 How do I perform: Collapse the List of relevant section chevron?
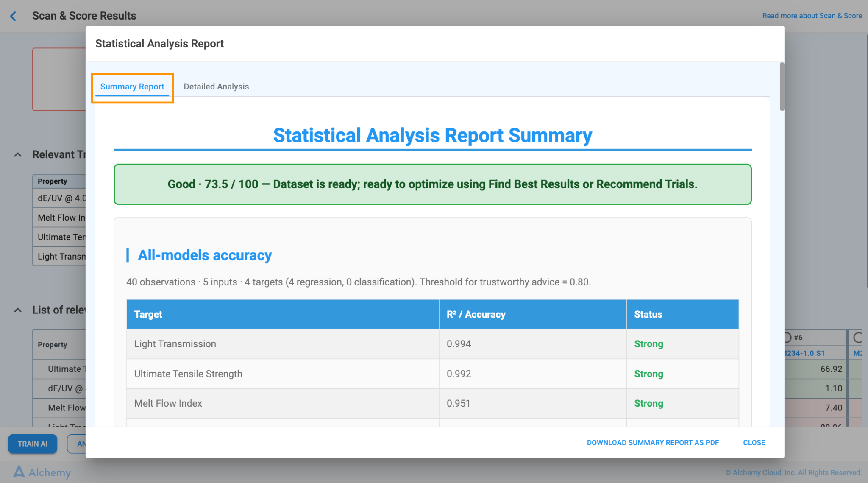pos(18,310)
